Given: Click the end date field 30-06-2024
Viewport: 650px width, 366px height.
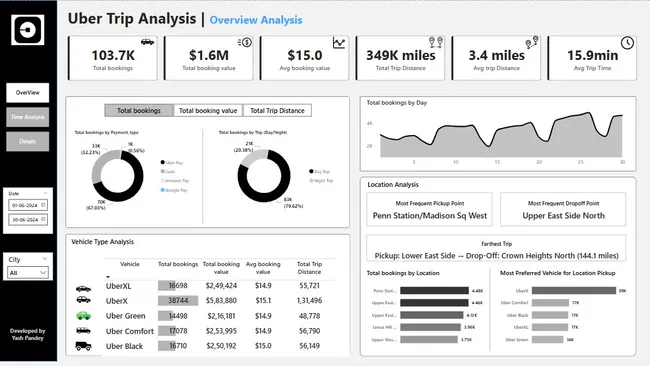Looking at the screenshot, I should click(x=28, y=220).
